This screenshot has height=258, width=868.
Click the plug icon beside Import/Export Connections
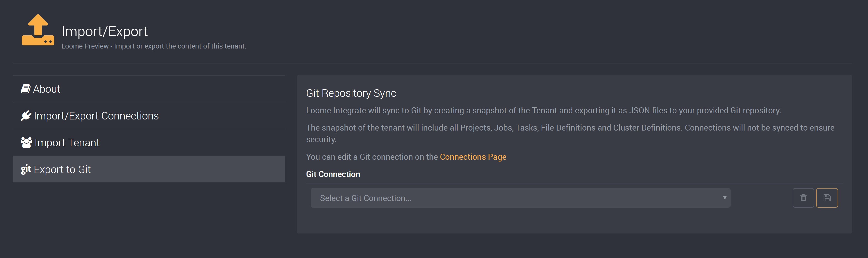26,116
